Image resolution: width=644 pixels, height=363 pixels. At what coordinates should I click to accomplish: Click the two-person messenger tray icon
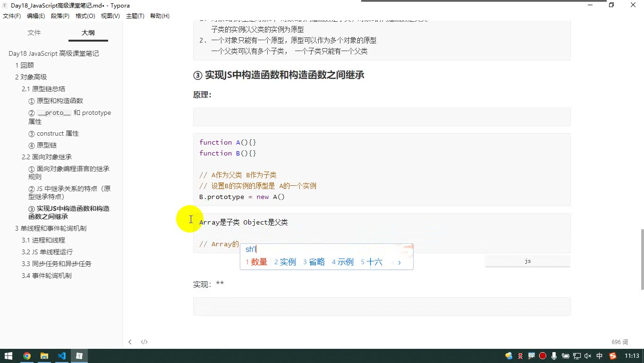508,356
